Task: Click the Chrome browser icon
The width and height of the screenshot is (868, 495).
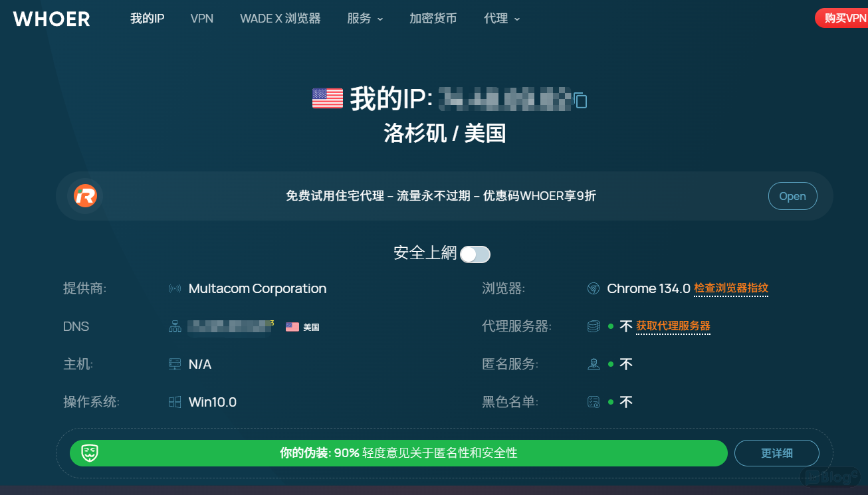Action: 594,289
